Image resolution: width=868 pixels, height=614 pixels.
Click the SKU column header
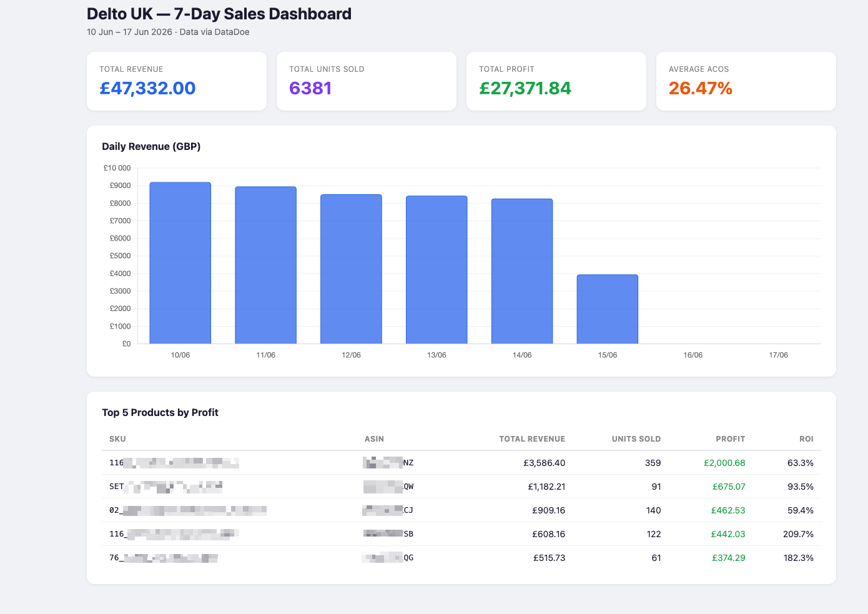click(117, 439)
